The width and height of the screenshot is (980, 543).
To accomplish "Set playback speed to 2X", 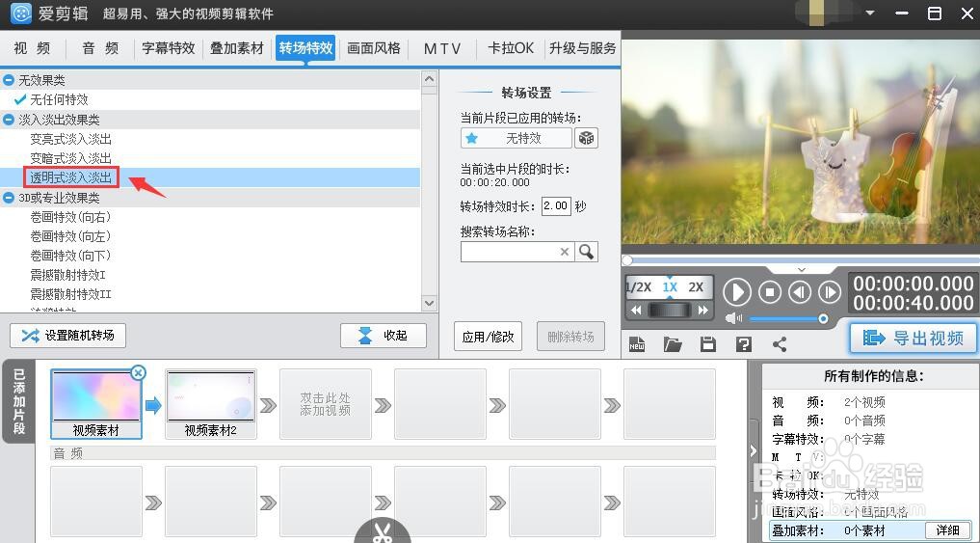I will click(x=696, y=287).
